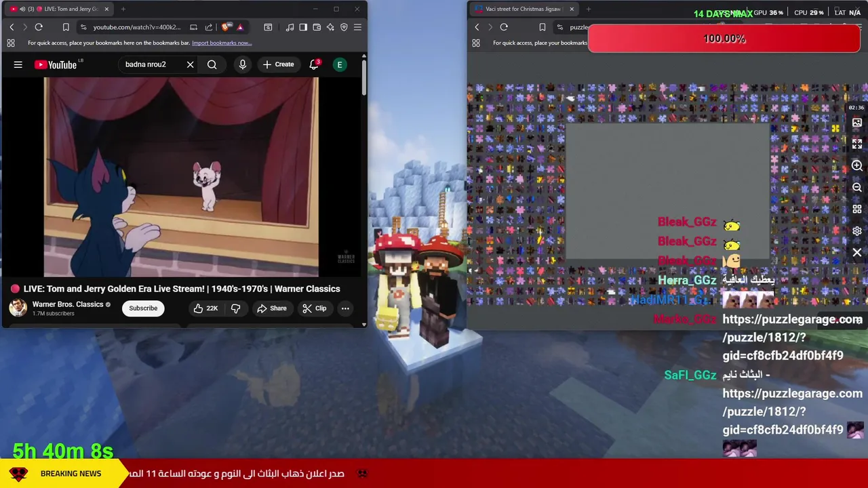Zoom out on the jigsaw puzzle
Image resolution: width=868 pixels, height=488 pixels.
857,188
